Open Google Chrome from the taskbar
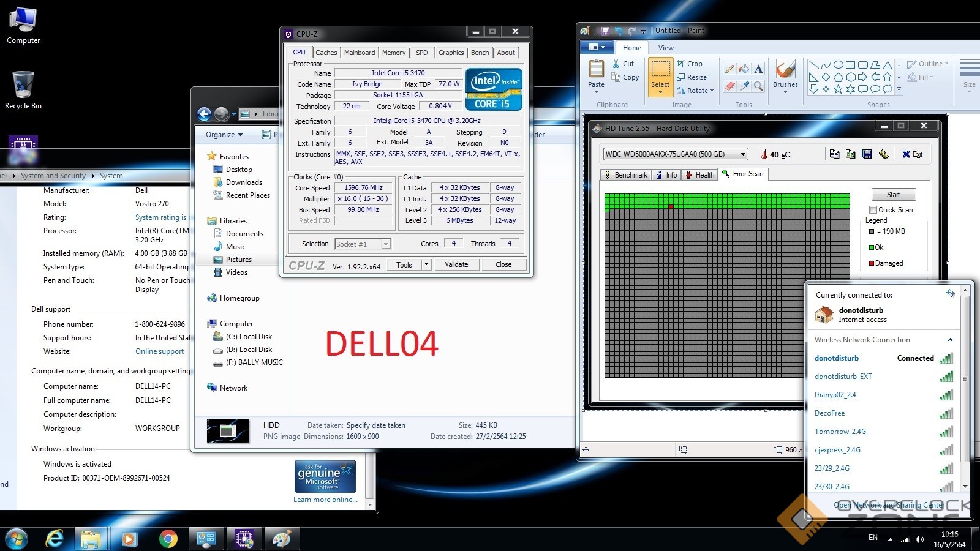Viewport: 980px width, 551px height. [168, 539]
